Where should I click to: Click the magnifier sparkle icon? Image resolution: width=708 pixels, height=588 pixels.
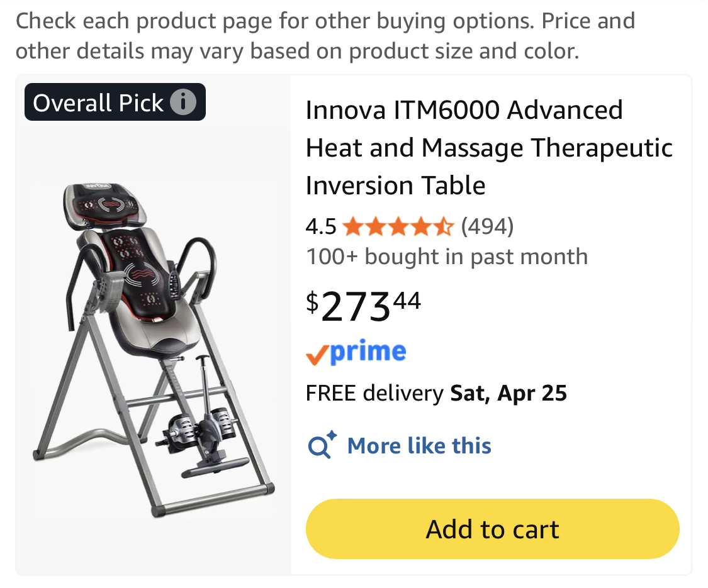pos(322,445)
